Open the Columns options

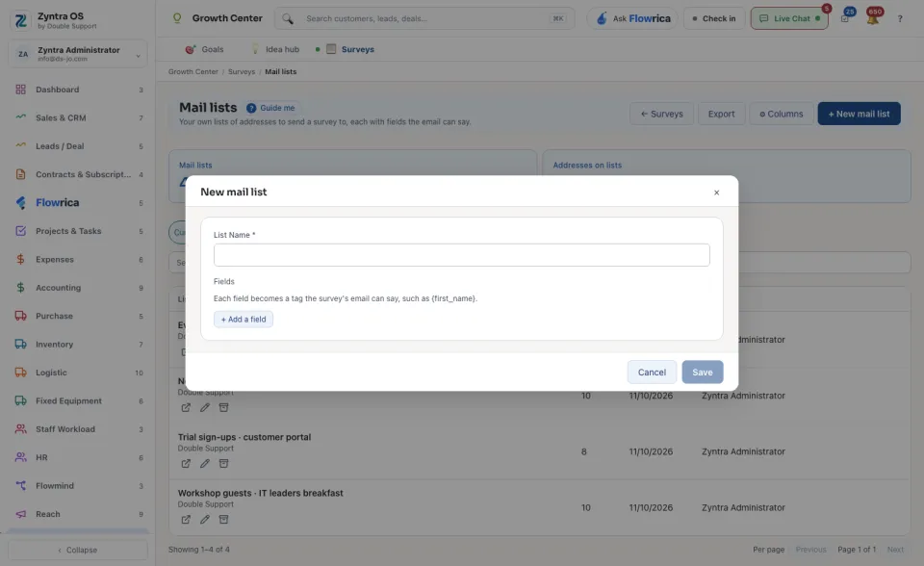click(x=782, y=114)
